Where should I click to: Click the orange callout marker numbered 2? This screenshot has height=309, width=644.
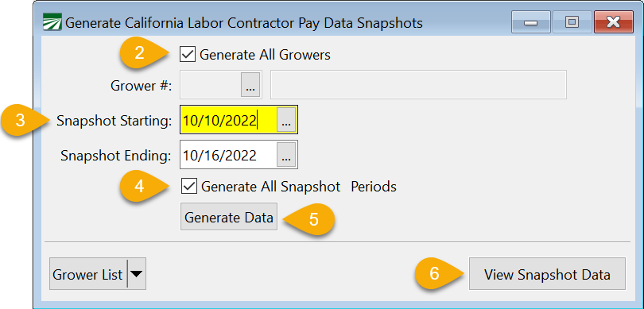point(145,54)
